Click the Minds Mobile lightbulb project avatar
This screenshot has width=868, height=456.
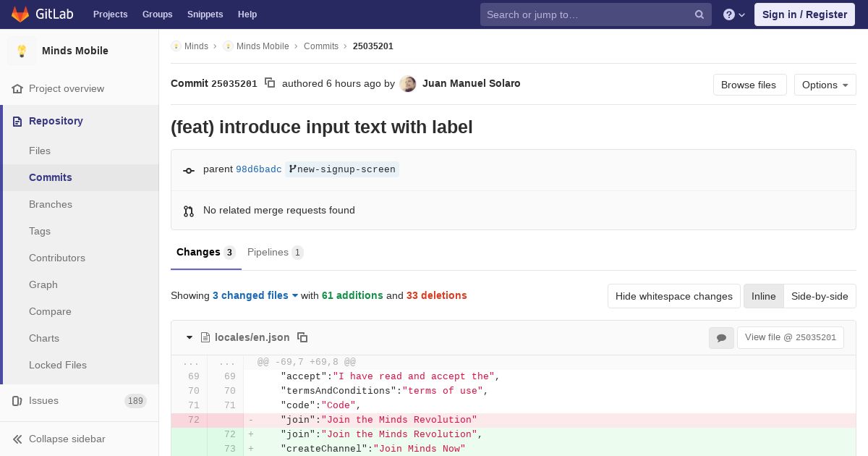[22, 51]
